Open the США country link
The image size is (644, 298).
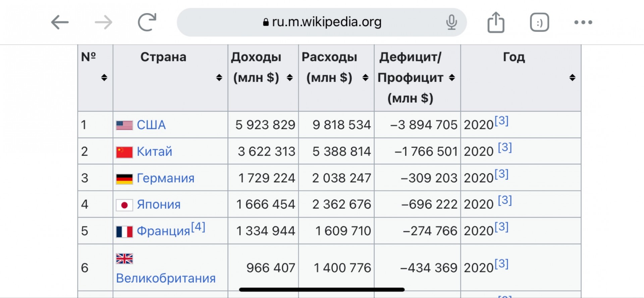[x=151, y=125]
